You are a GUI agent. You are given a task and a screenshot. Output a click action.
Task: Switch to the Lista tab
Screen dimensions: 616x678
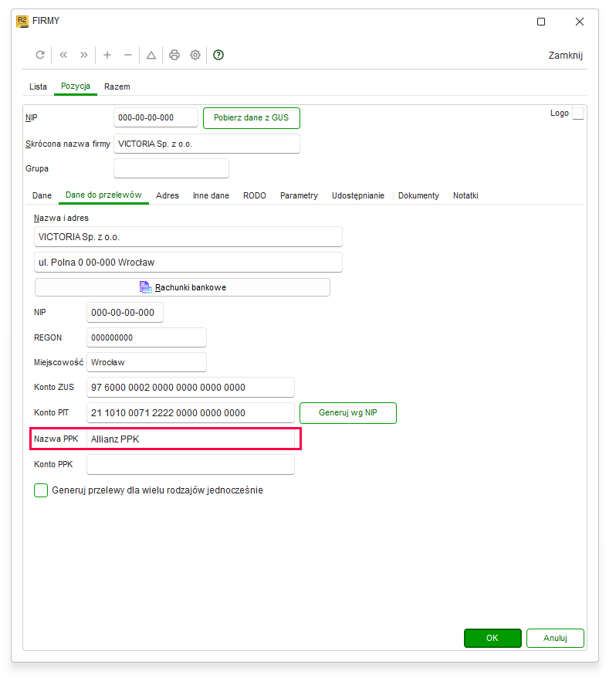tap(38, 86)
